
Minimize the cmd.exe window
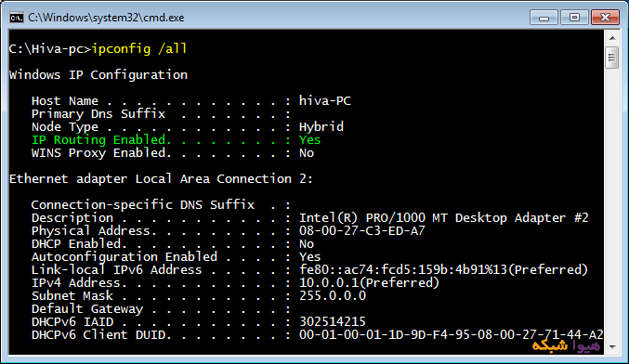[544, 18]
